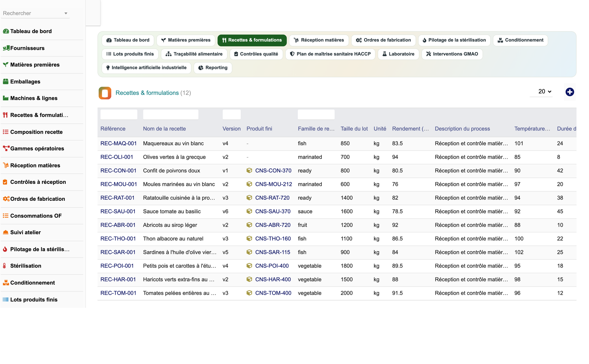Click the top Conditionnement tab

pyautogui.click(x=520, y=40)
